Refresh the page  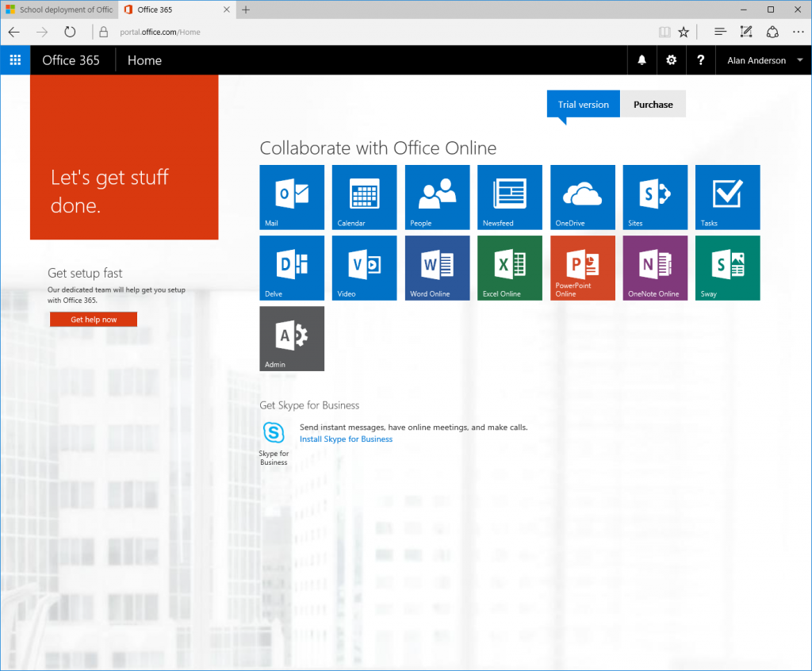70,33
